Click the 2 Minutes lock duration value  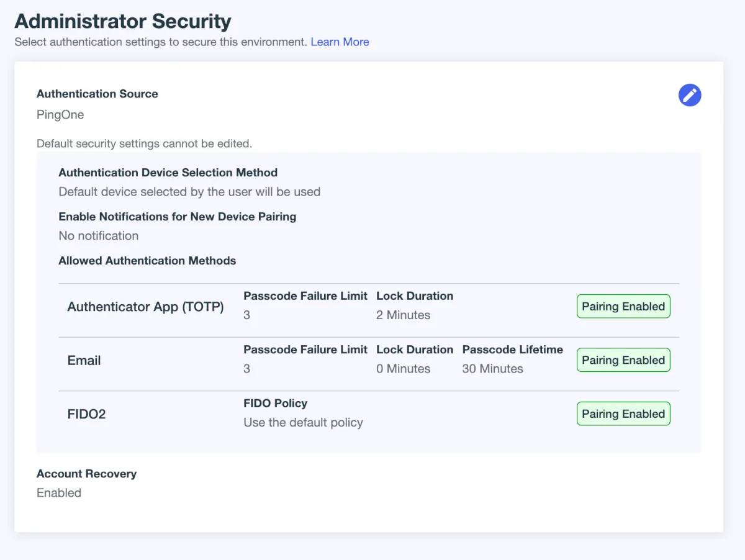(403, 315)
